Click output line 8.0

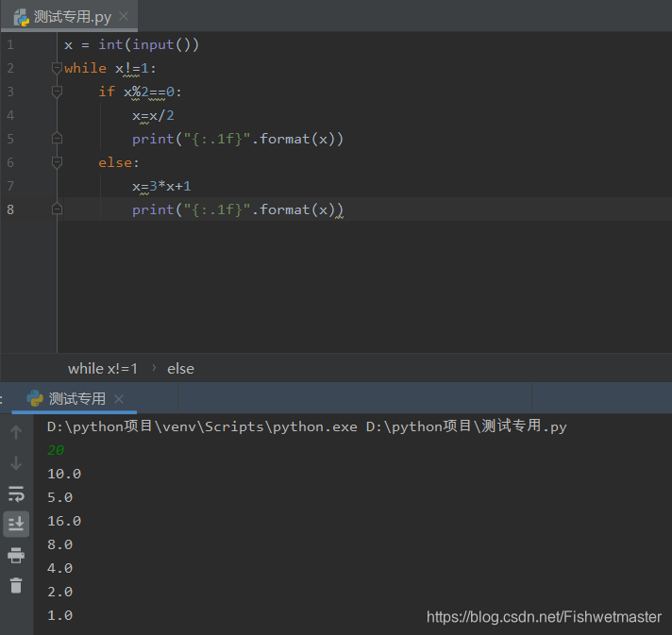[x=60, y=544]
